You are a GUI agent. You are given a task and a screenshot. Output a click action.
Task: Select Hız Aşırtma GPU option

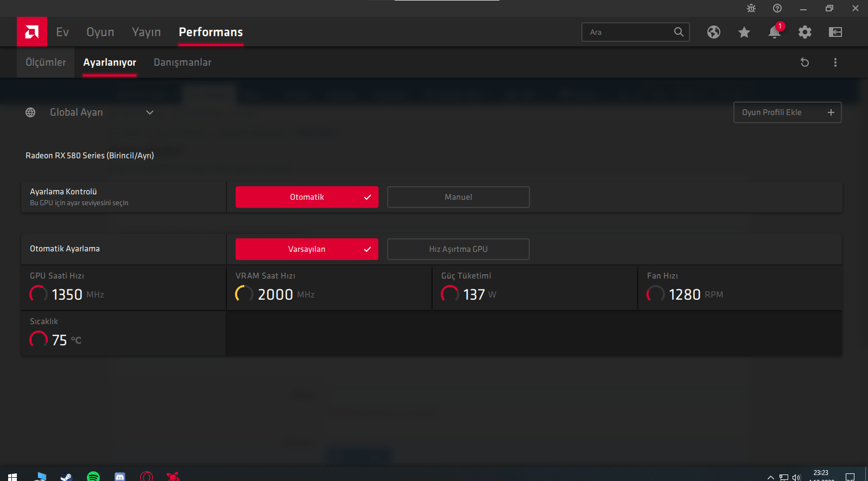tap(458, 249)
